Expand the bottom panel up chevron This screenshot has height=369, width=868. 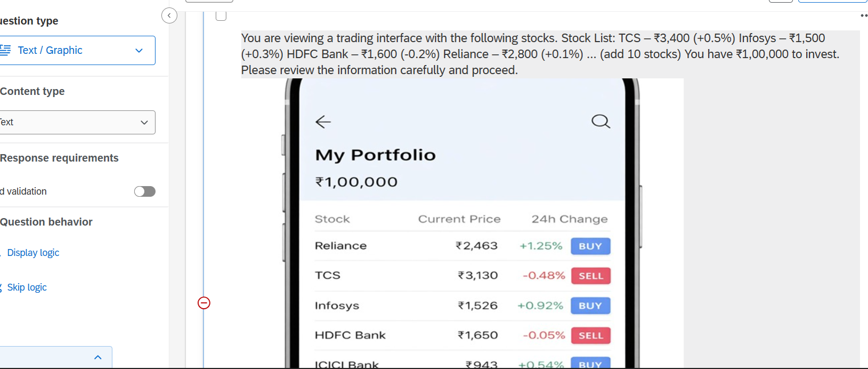pos(98,357)
